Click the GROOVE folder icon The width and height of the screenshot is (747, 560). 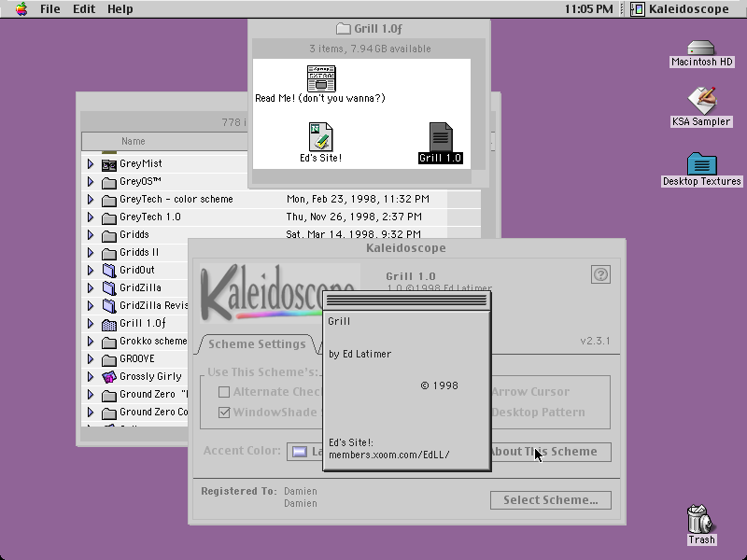pos(109,359)
